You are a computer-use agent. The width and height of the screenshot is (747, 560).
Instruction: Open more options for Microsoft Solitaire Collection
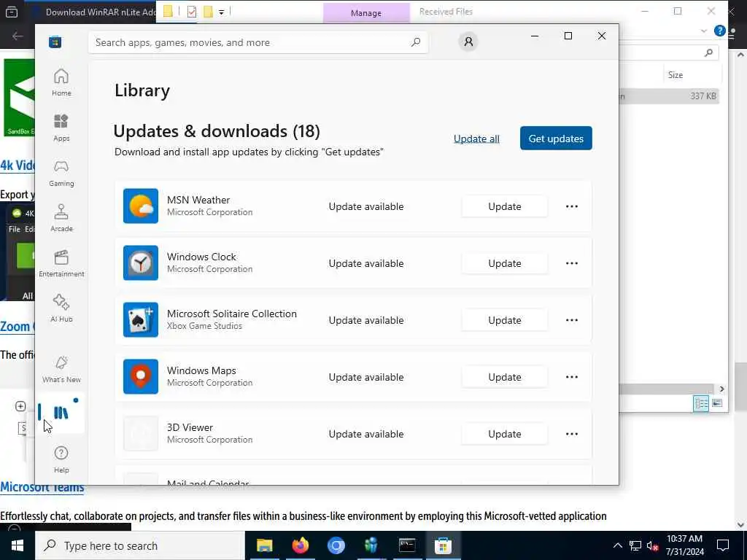[x=572, y=320]
